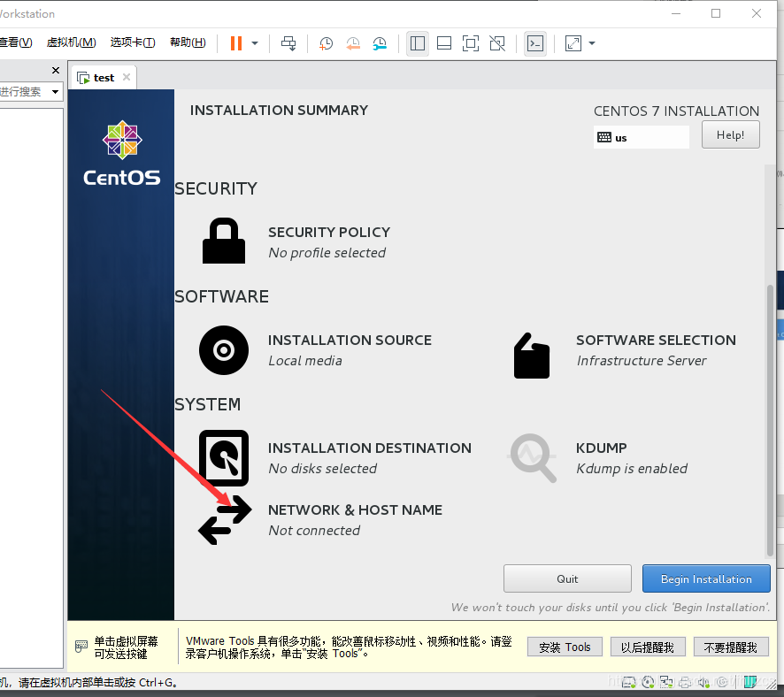This screenshot has height=697, width=784.
Task: Send Ctrl+Alt+Del to the virtual machine
Action: [288, 43]
